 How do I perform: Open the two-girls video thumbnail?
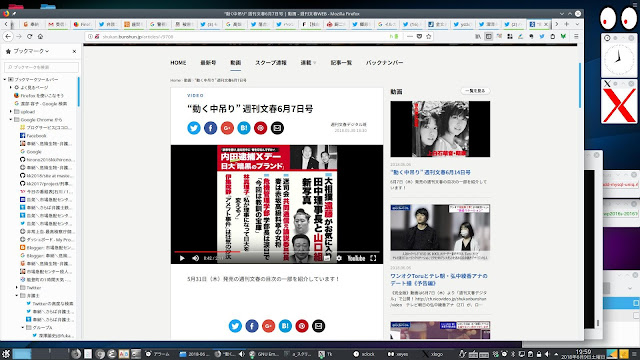[x=440, y=129]
